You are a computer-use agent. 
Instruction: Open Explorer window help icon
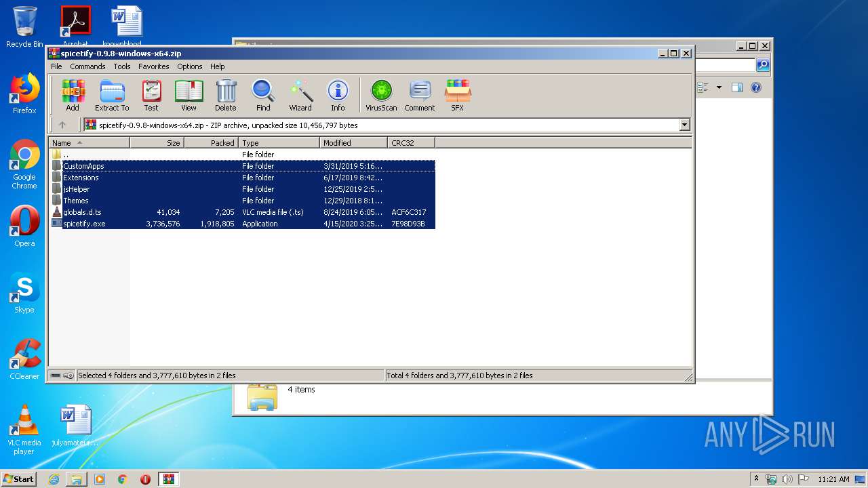pos(756,87)
